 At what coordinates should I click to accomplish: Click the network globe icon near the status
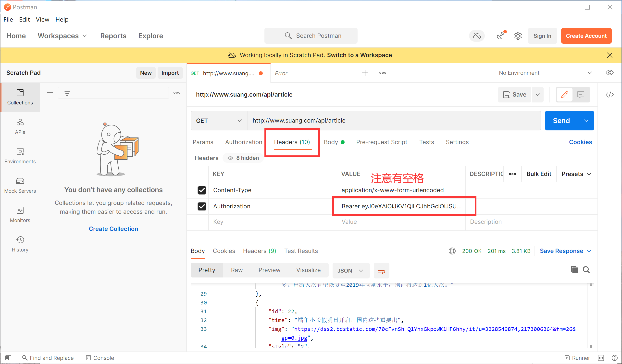(452, 251)
